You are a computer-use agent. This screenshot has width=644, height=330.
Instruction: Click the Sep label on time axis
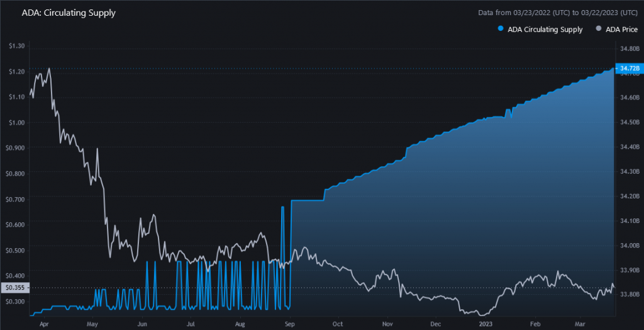tap(291, 324)
